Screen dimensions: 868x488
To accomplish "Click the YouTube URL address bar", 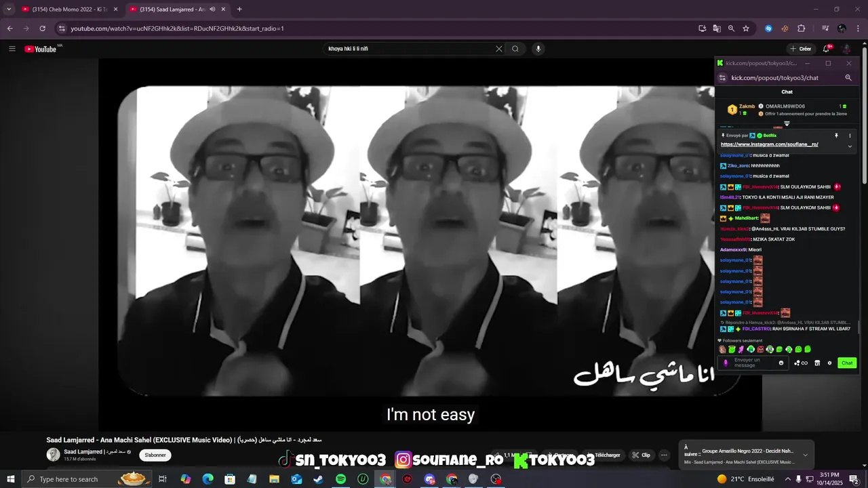I will [380, 28].
